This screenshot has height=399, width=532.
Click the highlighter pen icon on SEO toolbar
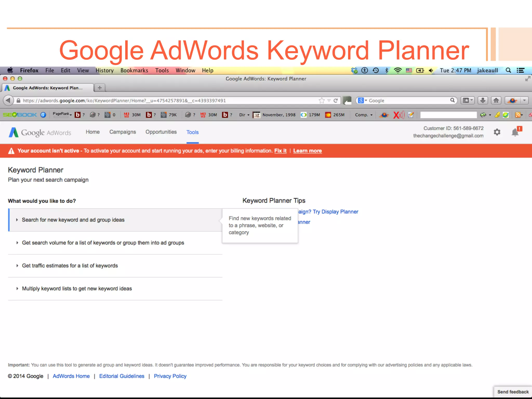[x=497, y=115]
